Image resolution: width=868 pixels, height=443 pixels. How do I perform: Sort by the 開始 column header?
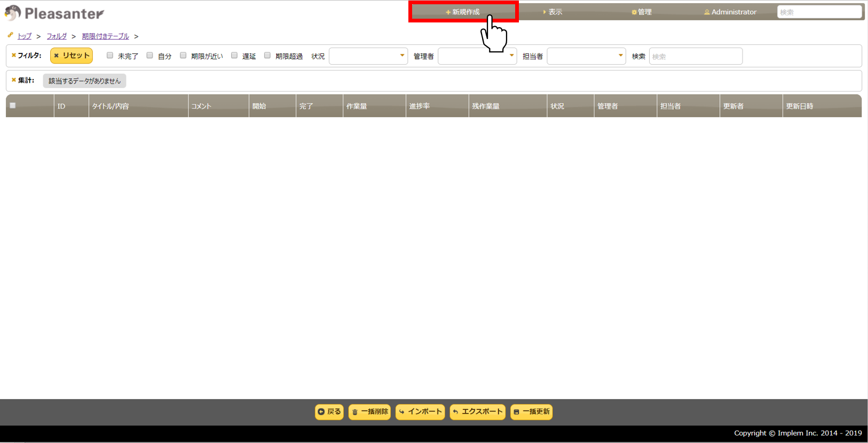point(273,106)
